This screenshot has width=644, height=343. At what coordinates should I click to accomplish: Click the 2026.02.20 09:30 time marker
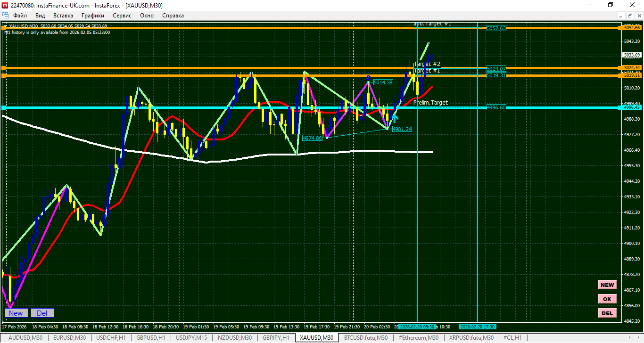click(x=417, y=327)
